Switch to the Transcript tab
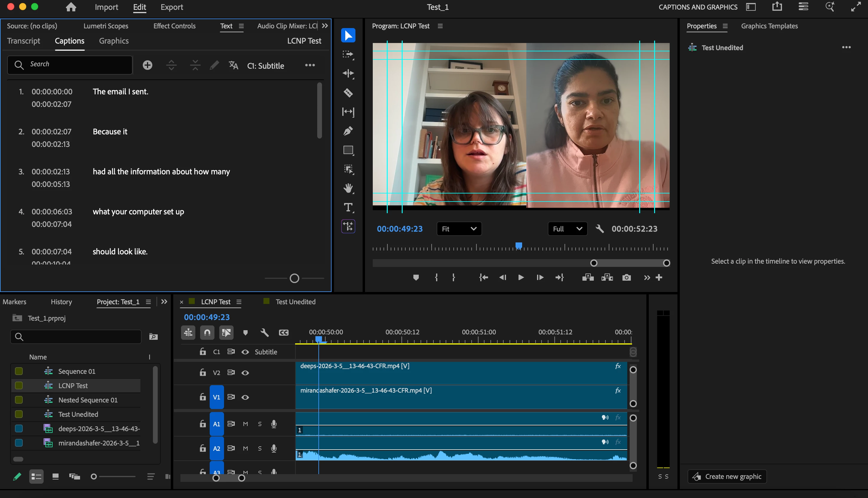 point(24,41)
